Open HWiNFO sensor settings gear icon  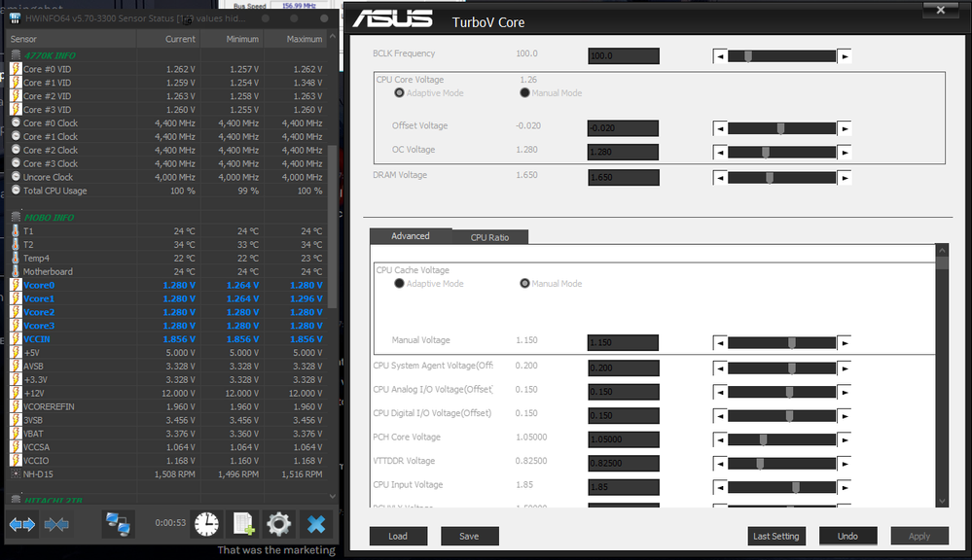coord(279,524)
